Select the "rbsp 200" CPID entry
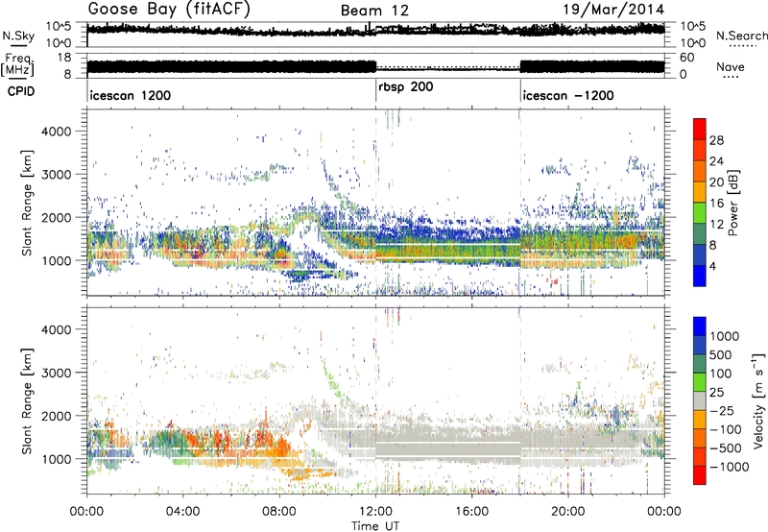This screenshot has width=768, height=532. 405,87
